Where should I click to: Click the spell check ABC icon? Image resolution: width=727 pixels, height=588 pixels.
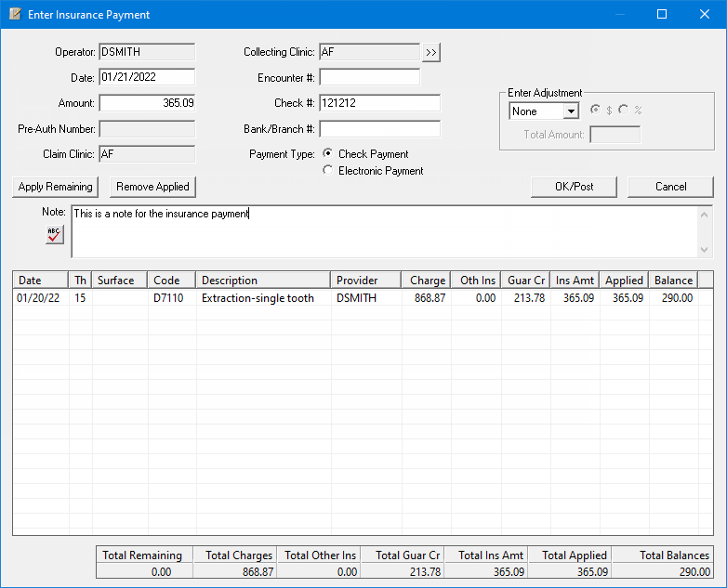click(x=55, y=234)
